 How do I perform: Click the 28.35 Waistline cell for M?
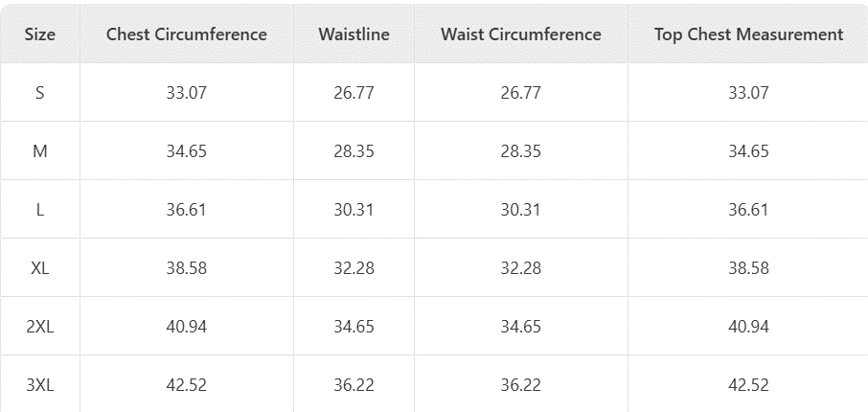(x=354, y=150)
